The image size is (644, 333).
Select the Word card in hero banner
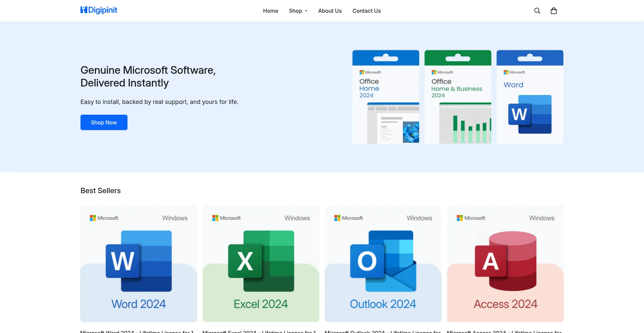[530, 97]
